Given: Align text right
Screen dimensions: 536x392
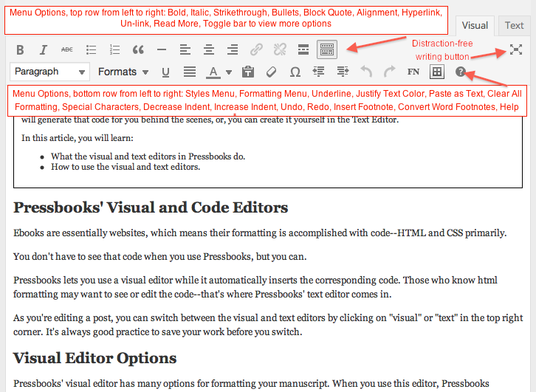Looking at the screenshot, I should pyautogui.click(x=233, y=50).
